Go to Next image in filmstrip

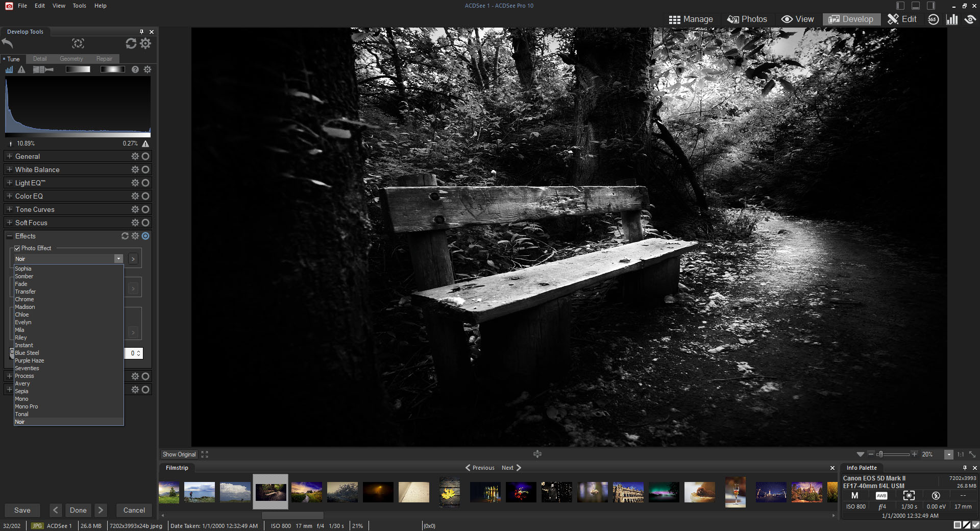point(511,468)
